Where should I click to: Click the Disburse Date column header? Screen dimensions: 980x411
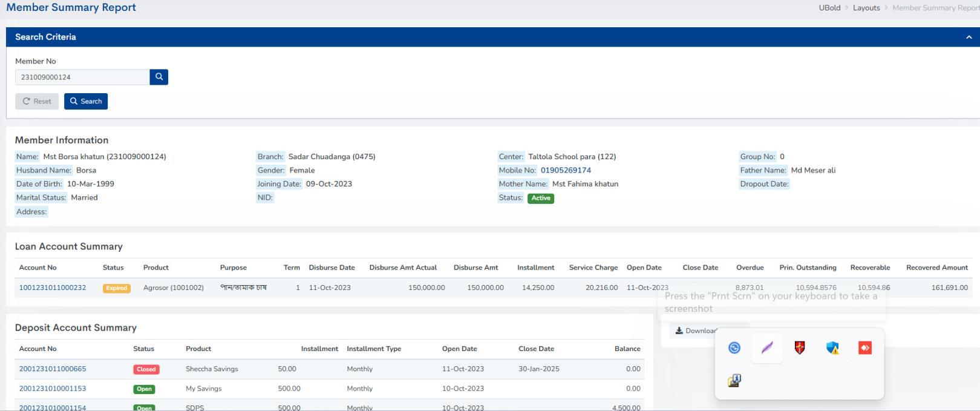[x=332, y=268]
